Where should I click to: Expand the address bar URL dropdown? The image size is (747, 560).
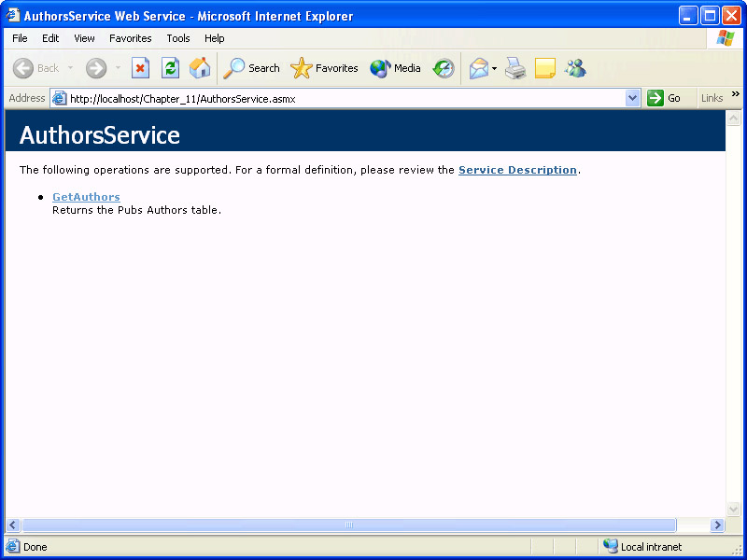click(632, 98)
